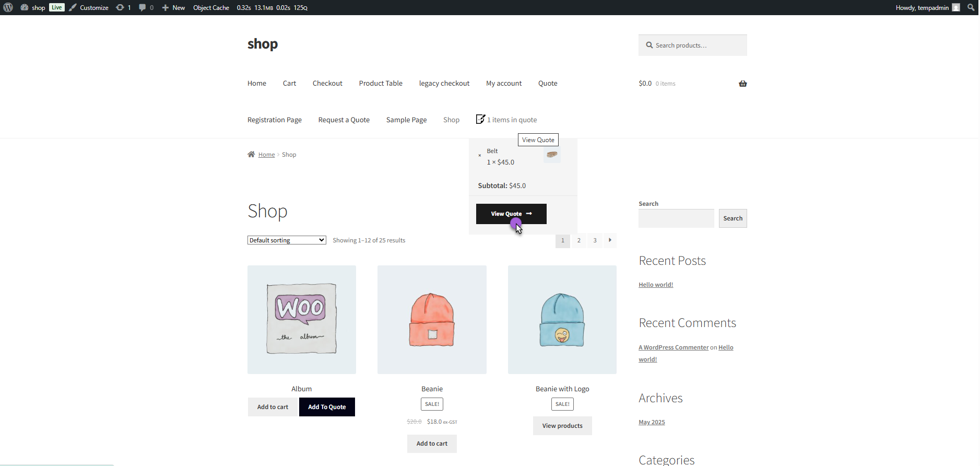Add Album to quote
The height and width of the screenshot is (466, 980).
coord(327,407)
